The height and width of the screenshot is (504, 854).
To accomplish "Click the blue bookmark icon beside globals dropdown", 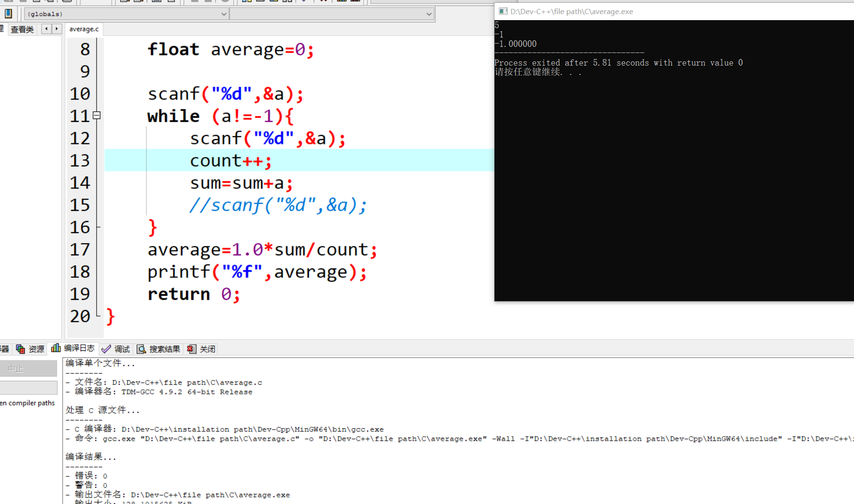I will pyautogui.click(x=8, y=14).
